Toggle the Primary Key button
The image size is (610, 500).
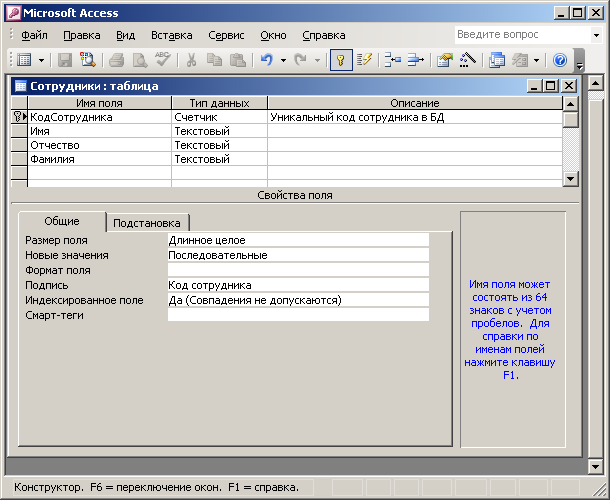tap(341, 60)
